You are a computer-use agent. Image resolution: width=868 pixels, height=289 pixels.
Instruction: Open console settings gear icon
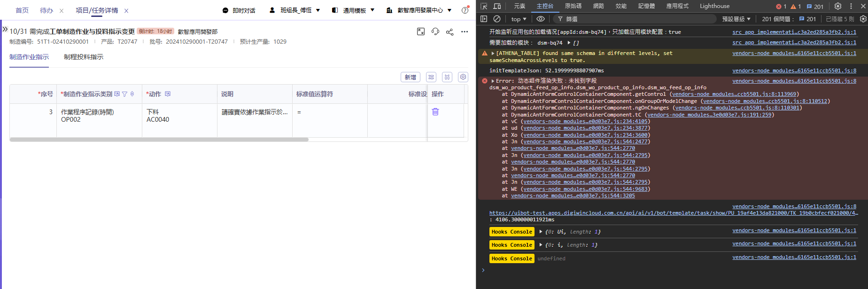click(x=863, y=19)
